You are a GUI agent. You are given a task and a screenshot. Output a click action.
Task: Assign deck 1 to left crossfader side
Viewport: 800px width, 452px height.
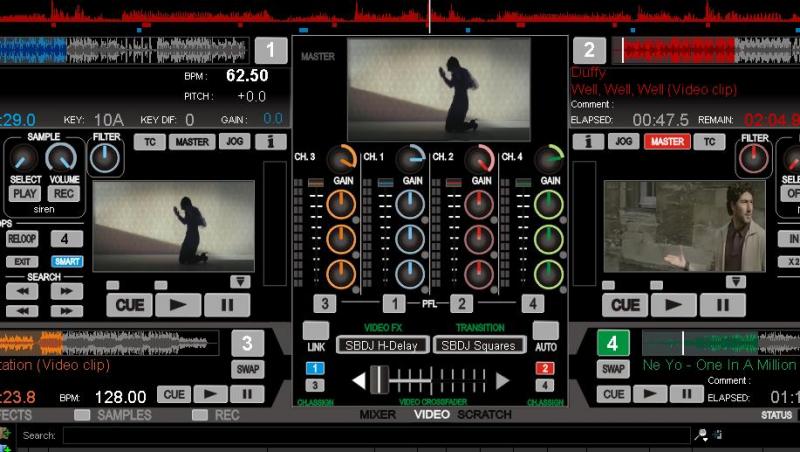tap(315, 368)
